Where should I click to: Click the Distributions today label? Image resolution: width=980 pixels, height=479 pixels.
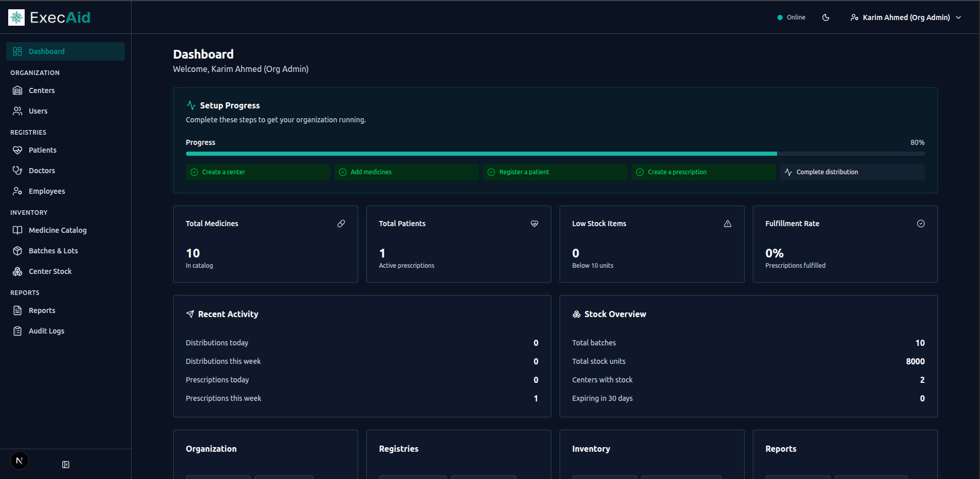[x=217, y=343]
